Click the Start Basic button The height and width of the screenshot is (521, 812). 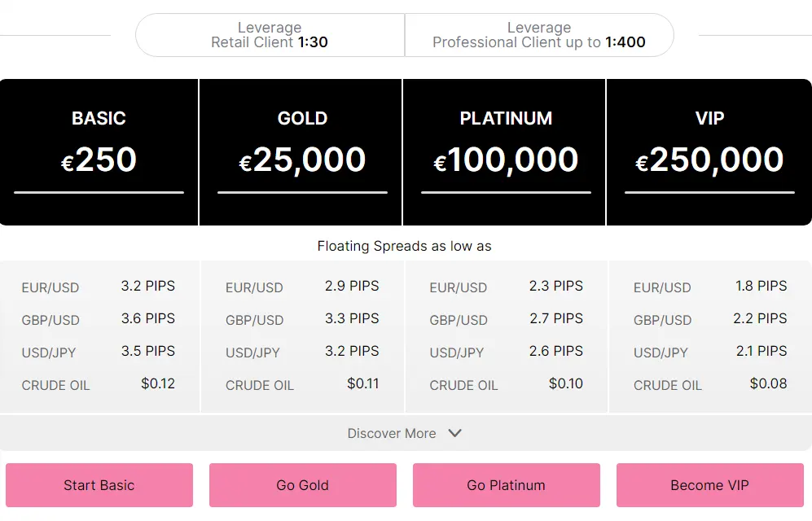99,485
